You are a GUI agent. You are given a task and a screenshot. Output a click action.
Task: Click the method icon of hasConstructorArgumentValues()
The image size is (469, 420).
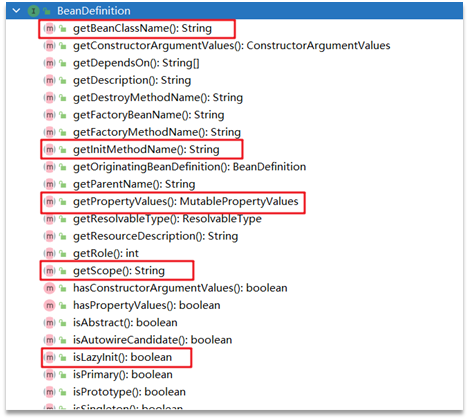[49, 288]
